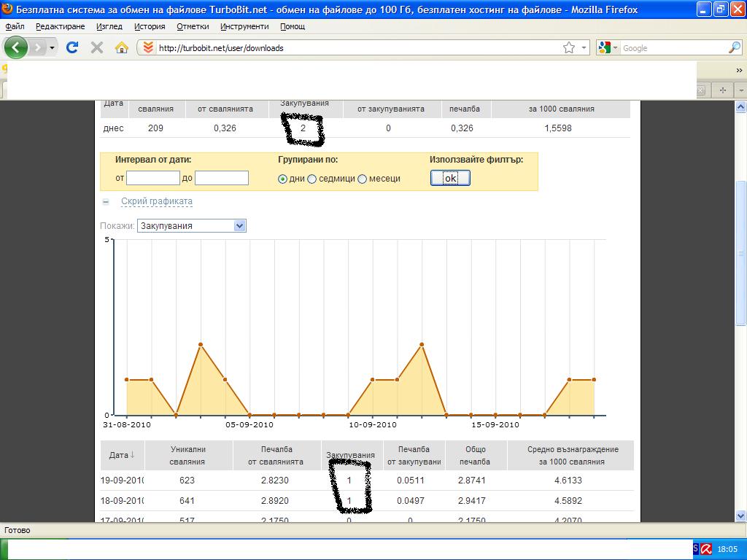747x560 pixels.
Task: Open the Отметки menu
Action: coord(193,26)
